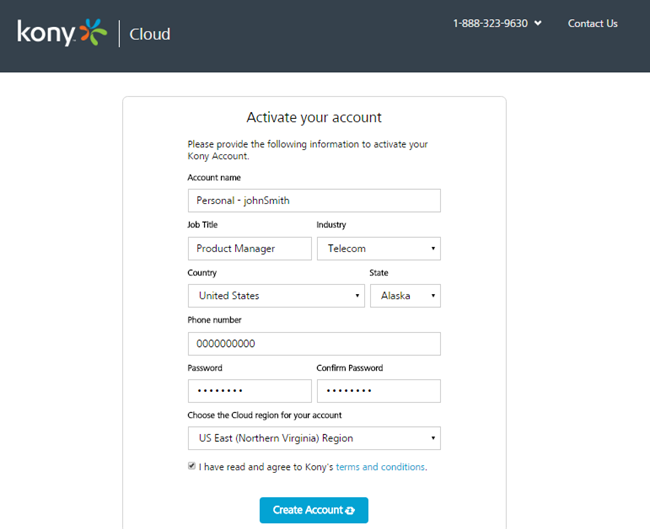This screenshot has width=650, height=529.
Task: Open the Country dropdown showing United States
Action: coord(276,296)
